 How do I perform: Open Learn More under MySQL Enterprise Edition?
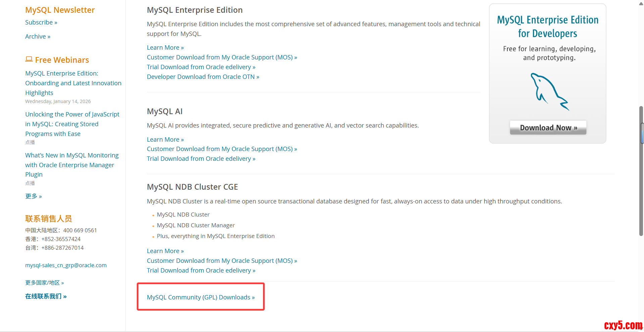165,48
